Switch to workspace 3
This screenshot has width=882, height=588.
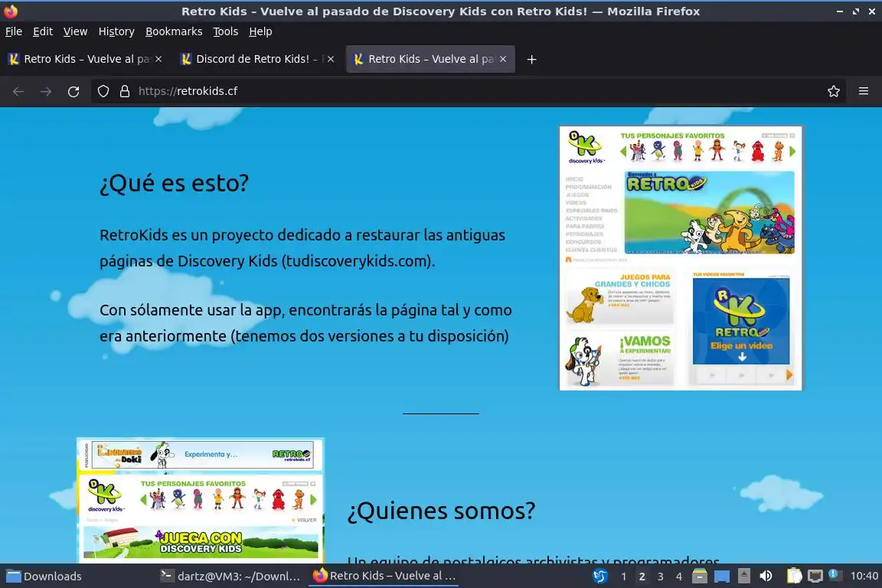point(661,577)
